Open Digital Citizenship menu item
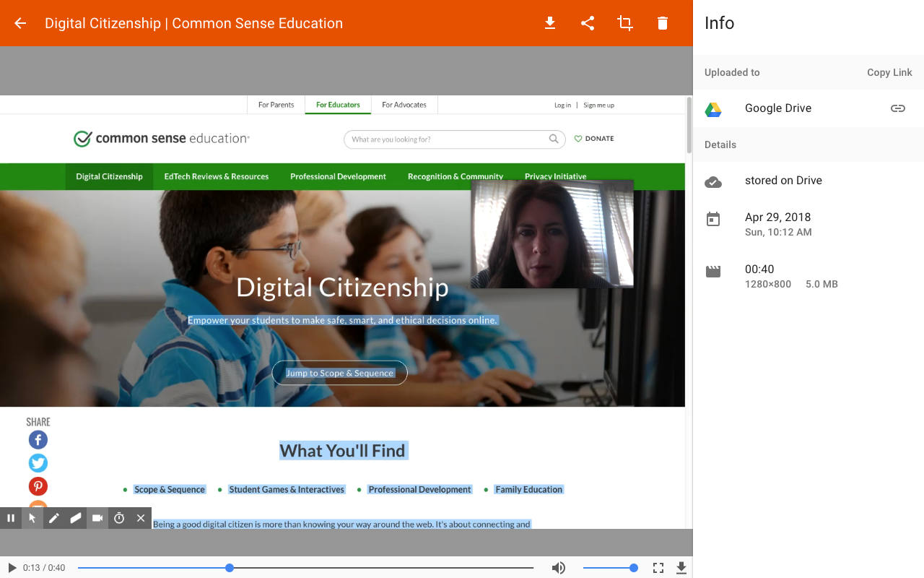This screenshot has width=924, height=578. (x=109, y=176)
